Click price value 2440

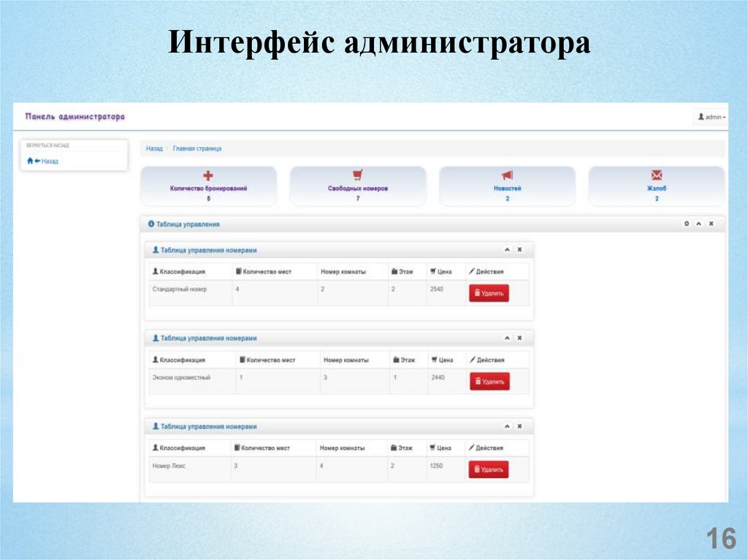tap(438, 377)
